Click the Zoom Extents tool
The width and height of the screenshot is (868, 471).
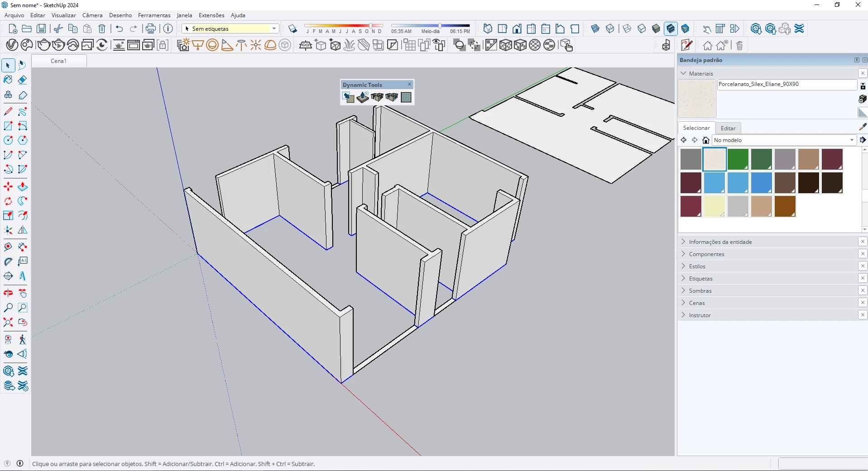(8, 322)
